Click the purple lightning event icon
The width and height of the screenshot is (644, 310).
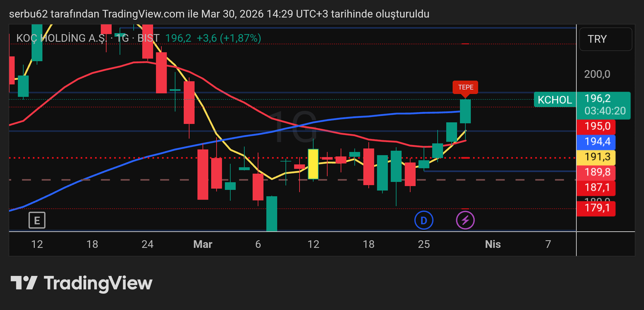tap(465, 220)
